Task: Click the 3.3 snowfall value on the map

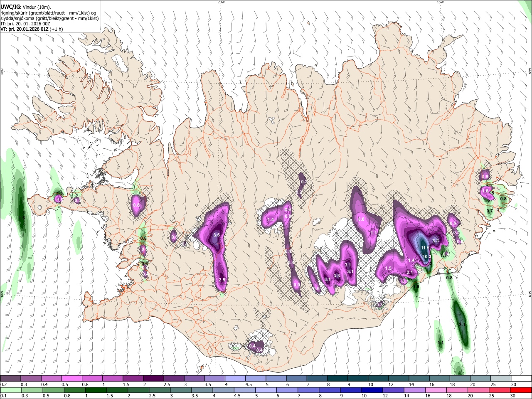Action: point(337,276)
